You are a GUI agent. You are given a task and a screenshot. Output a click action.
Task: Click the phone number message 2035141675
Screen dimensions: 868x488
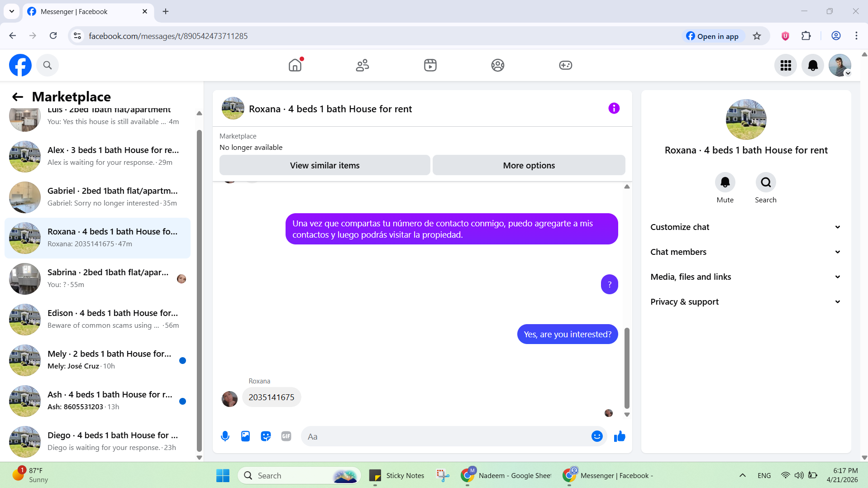point(272,397)
